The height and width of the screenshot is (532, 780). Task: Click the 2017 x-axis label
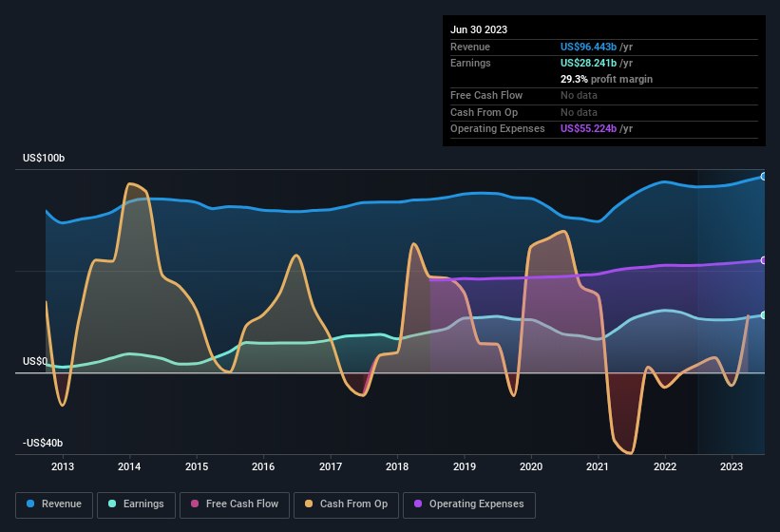[x=331, y=466]
